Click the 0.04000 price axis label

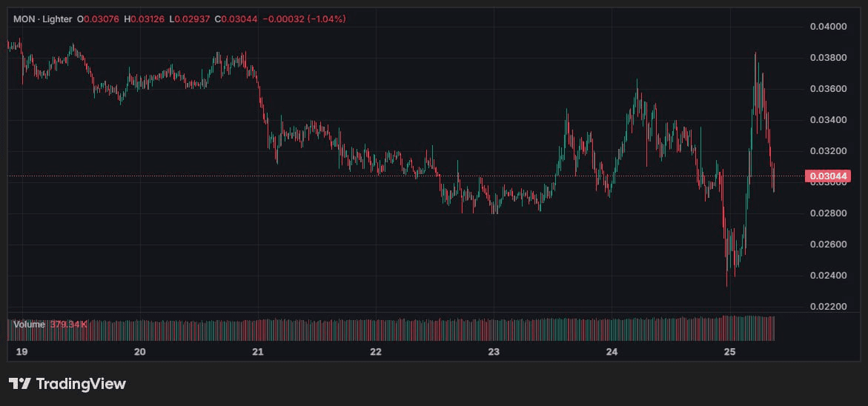827,27
